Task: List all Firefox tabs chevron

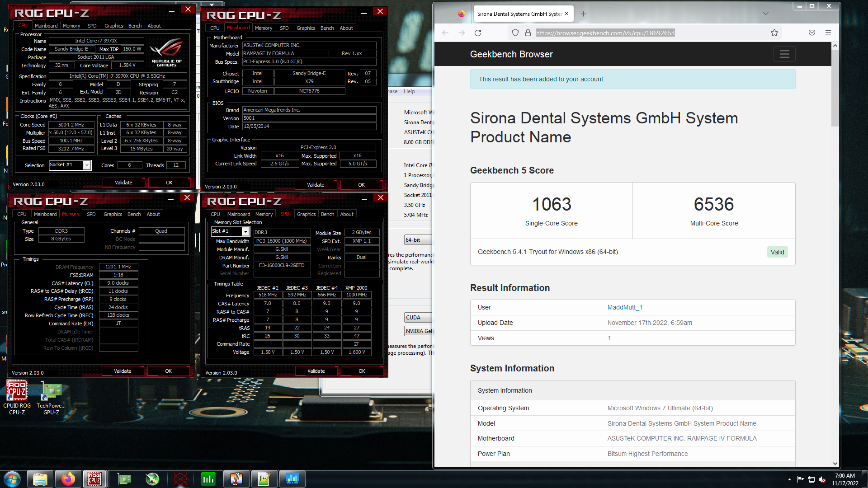Action: tap(766, 14)
